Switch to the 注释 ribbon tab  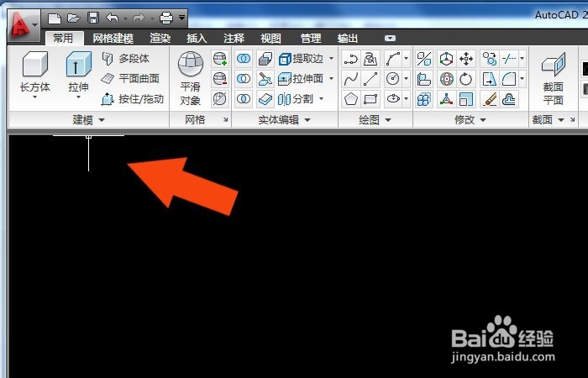234,38
